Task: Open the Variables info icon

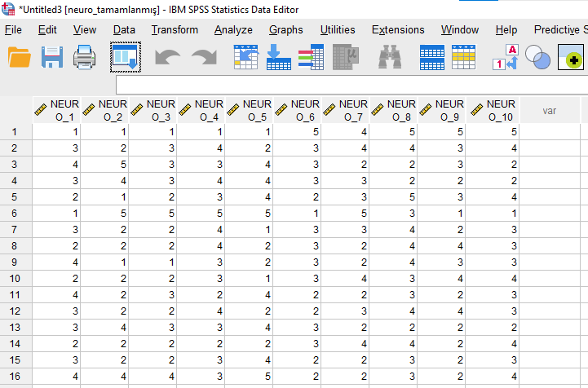Action: (x=312, y=57)
